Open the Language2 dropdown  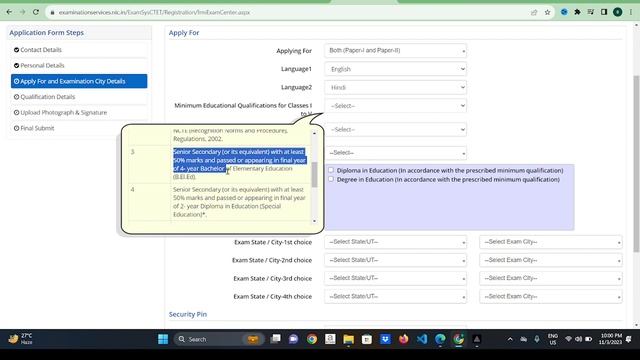tap(396, 87)
